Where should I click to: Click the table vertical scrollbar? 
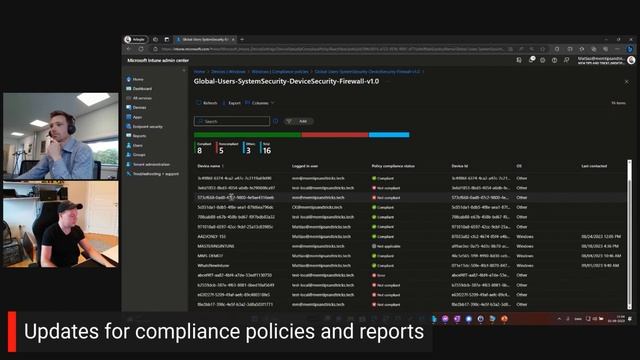[629, 235]
